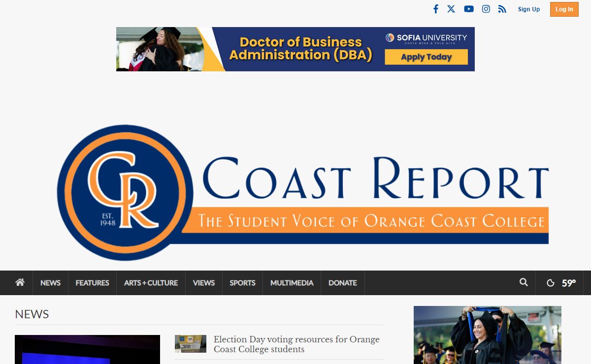591x364 pixels.
Task: Open the Donate menu item
Action: (x=343, y=283)
